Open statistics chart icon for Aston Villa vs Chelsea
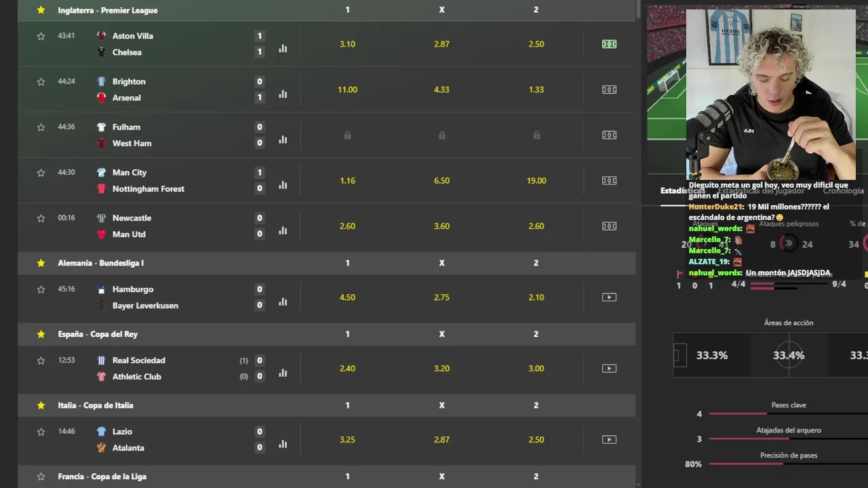This screenshot has width=868, height=488. click(283, 49)
